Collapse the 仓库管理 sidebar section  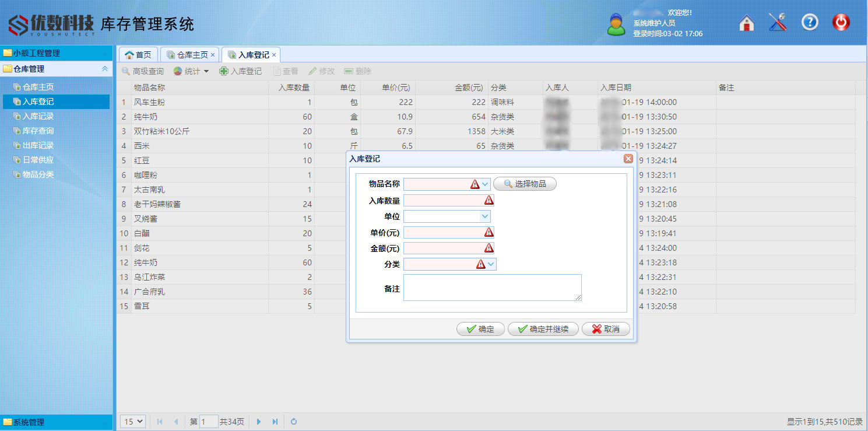105,69
